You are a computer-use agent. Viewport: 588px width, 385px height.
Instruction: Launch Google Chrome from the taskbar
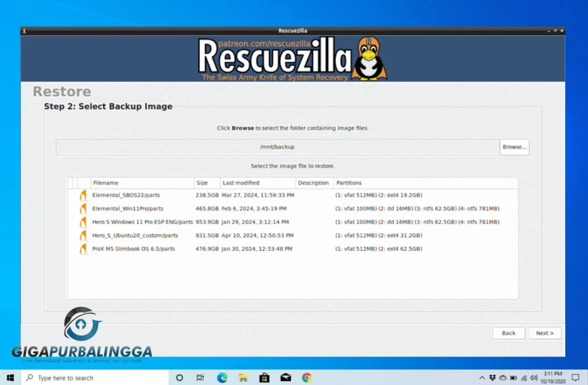tap(307, 378)
